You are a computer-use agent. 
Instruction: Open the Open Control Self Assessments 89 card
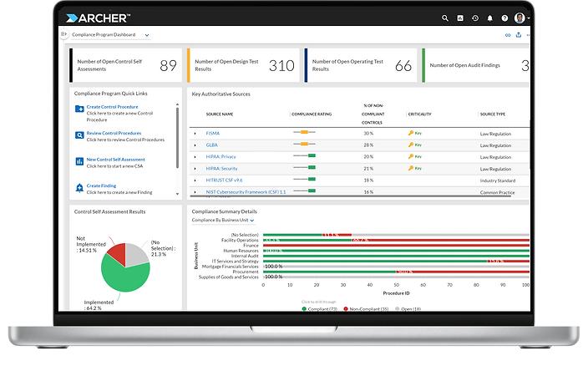click(x=125, y=65)
